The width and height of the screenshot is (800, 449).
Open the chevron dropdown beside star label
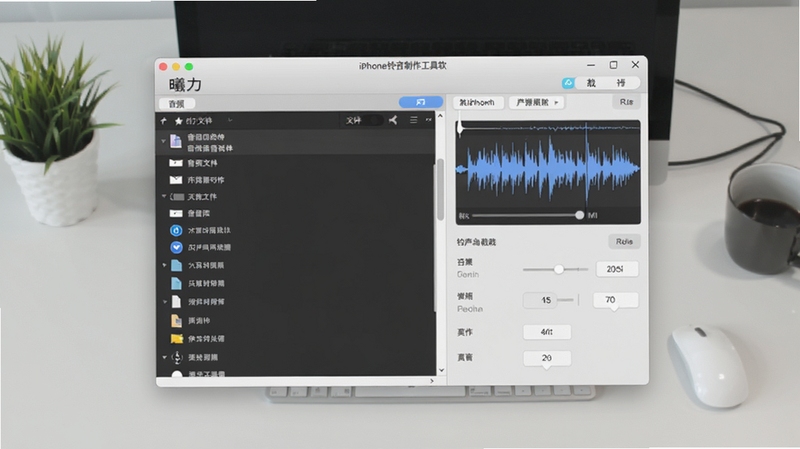coord(230,120)
